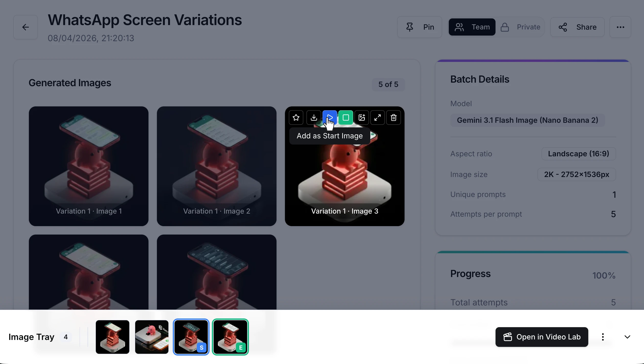Collapse the Image Tray with the chevron

point(628,337)
